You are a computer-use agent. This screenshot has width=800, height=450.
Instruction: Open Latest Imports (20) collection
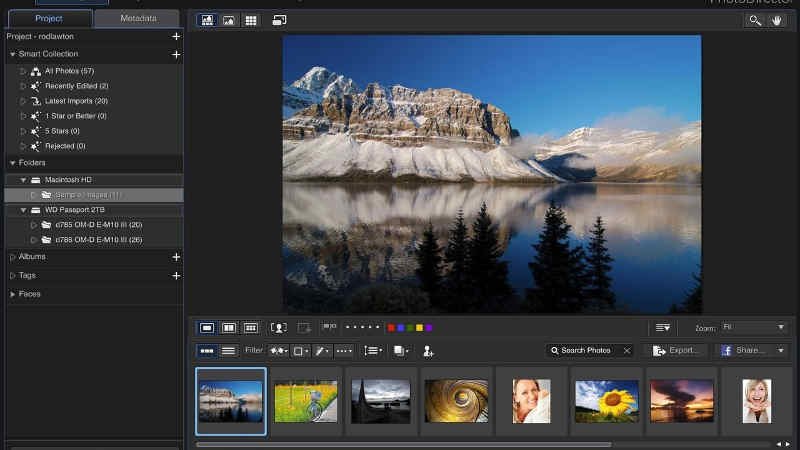click(76, 101)
